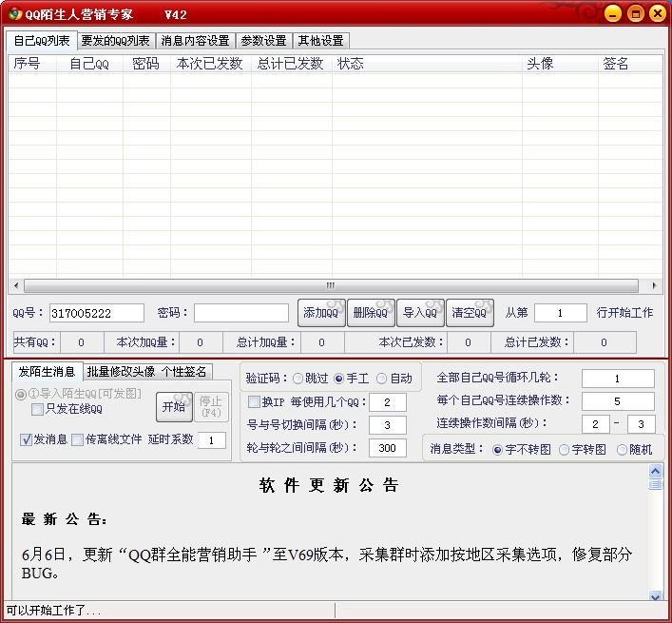
Task: Click the list's left scroll arrow
Action: 16,285
